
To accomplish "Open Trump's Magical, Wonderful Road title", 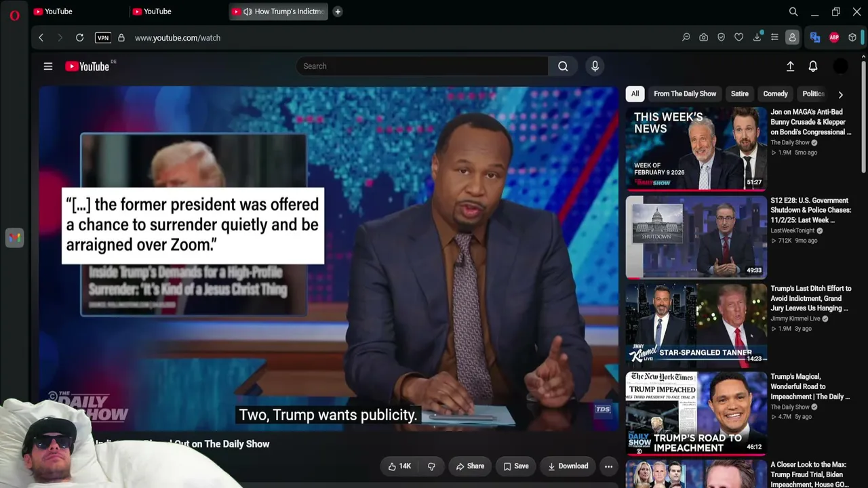I will click(810, 386).
